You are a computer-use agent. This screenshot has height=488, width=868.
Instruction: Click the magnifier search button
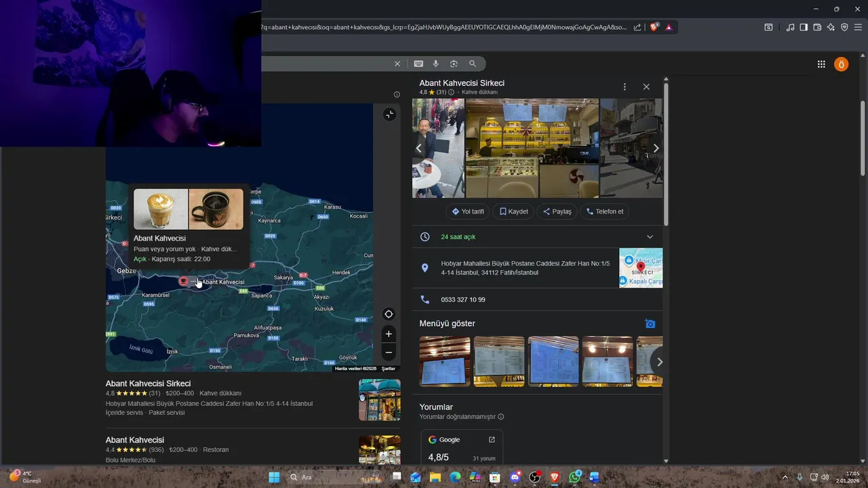pyautogui.click(x=473, y=64)
